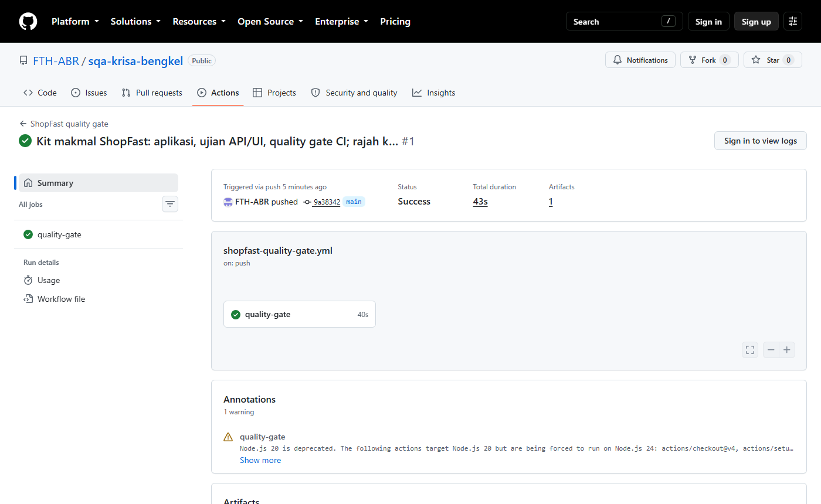Click the Sign up button

click(756, 22)
